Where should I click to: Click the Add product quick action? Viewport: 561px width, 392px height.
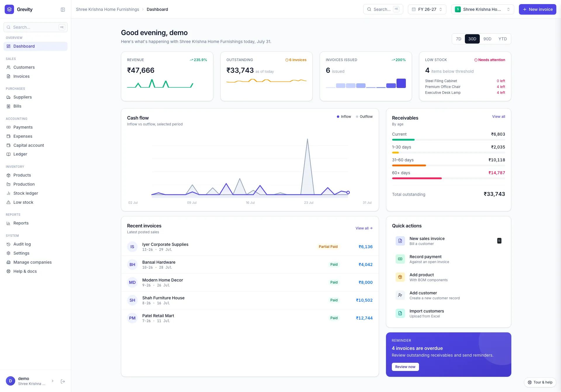coord(449,277)
